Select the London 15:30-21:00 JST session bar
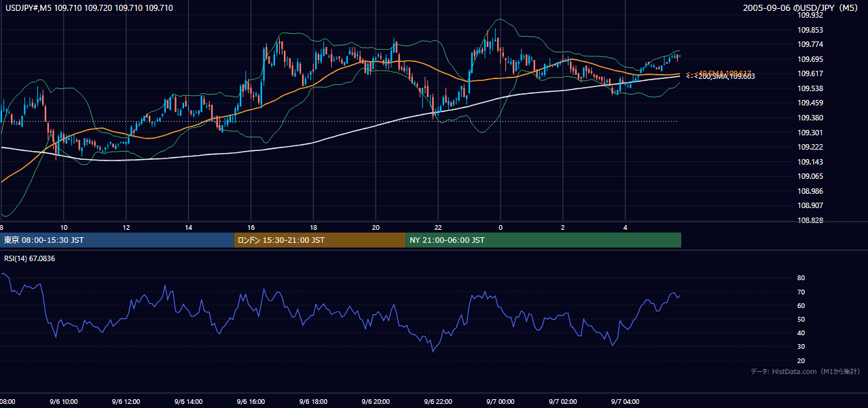 click(x=320, y=240)
